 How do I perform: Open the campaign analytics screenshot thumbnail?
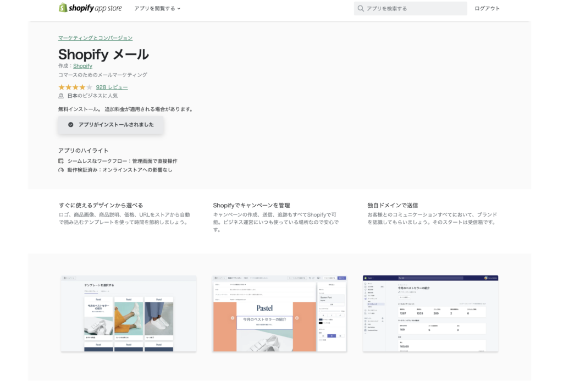430,313
